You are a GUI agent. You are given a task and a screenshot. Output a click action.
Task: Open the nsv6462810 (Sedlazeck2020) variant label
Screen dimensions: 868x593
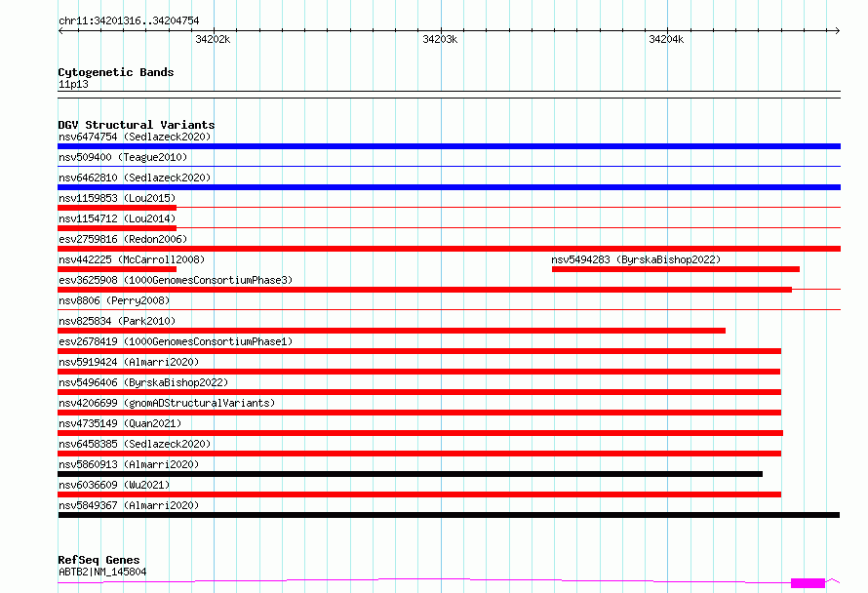(135, 178)
